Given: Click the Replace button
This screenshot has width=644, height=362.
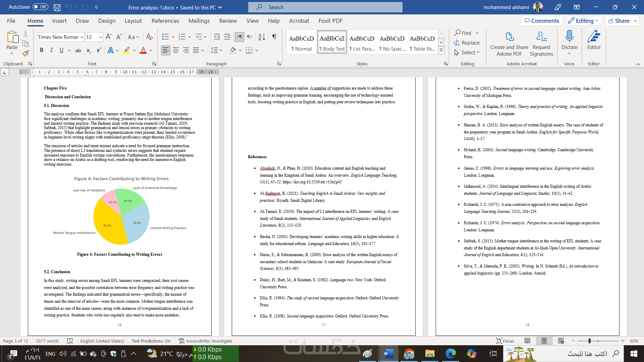Looking at the screenshot, I should (467, 43).
